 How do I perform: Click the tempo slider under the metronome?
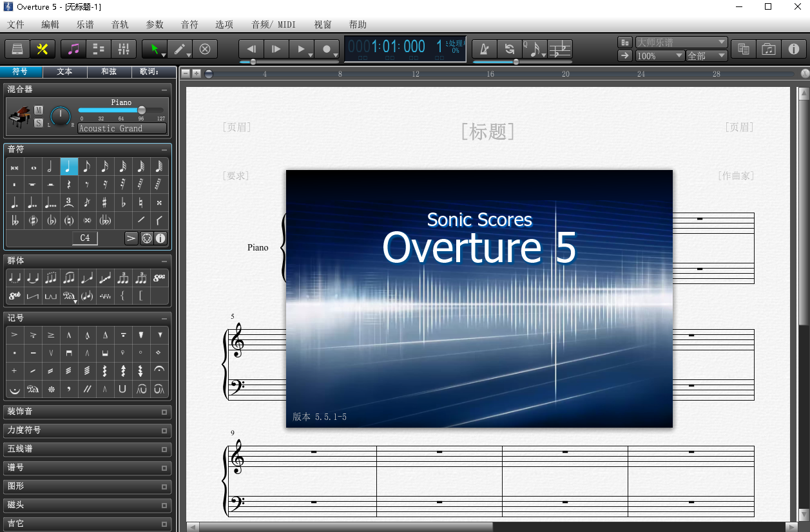(522, 62)
